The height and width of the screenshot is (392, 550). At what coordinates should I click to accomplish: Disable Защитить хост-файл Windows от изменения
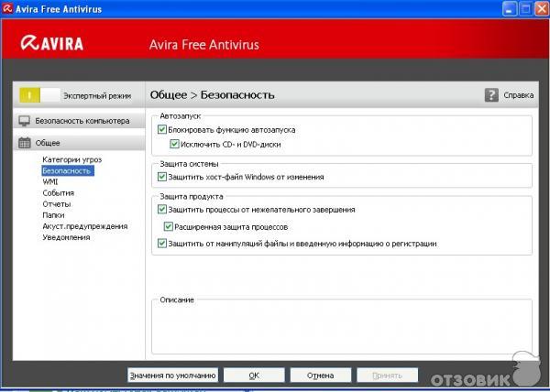[x=163, y=177]
